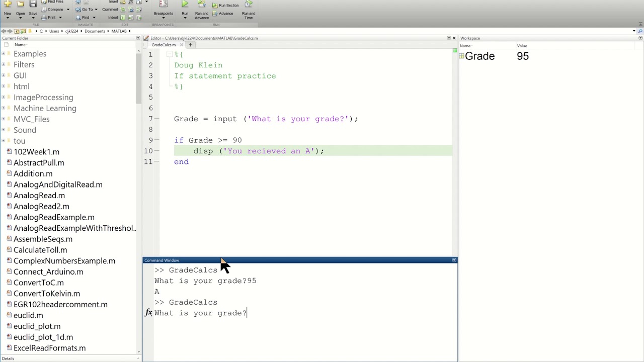The image size is (644, 362).
Task: Click the increase indent icon
Action: (x=131, y=18)
